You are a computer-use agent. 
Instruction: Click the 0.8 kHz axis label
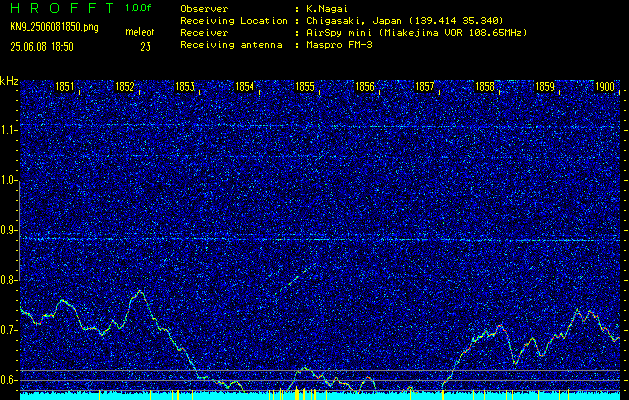(x=7, y=280)
